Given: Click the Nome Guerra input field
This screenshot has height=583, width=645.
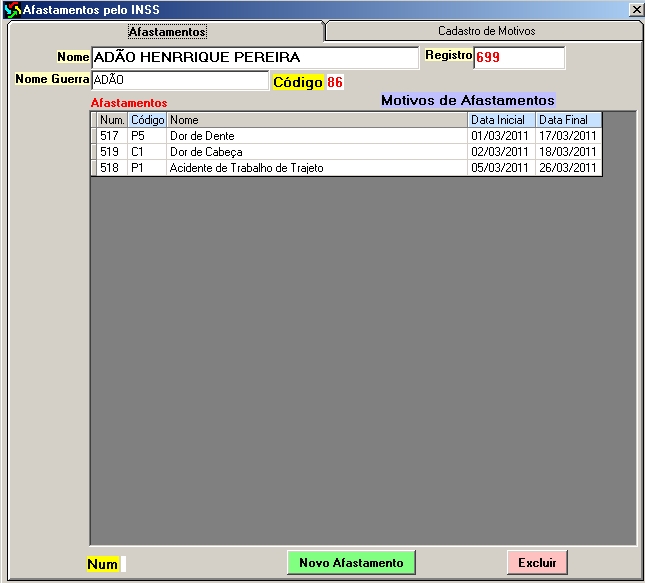Looking at the screenshot, I should click(x=180, y=80).
